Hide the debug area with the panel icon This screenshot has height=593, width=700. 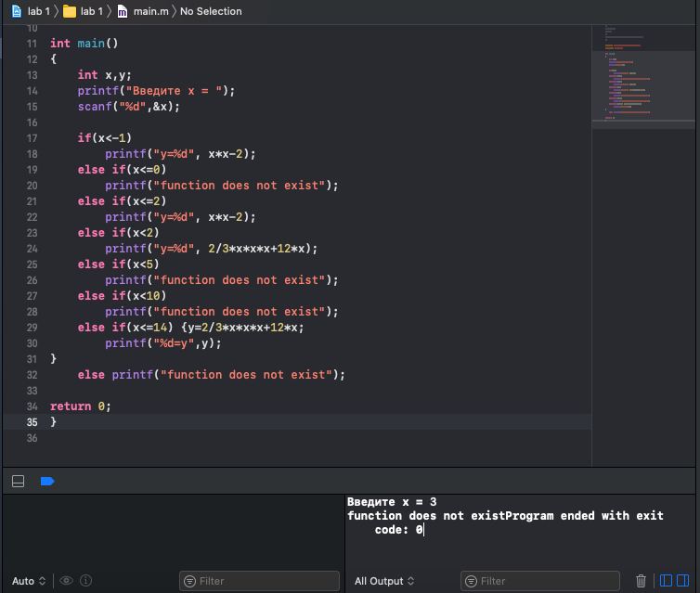(18, 481)
